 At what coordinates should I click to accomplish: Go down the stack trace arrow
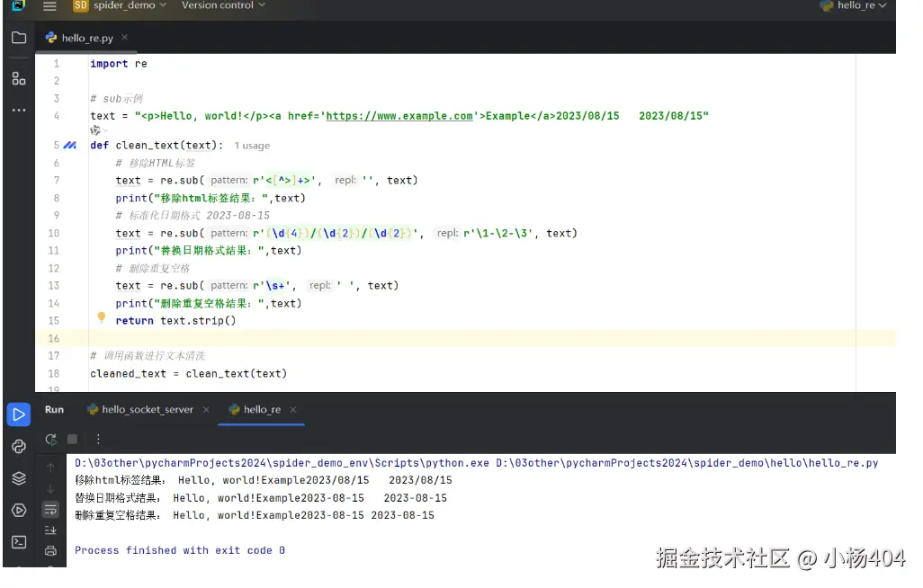pos(50,488)
